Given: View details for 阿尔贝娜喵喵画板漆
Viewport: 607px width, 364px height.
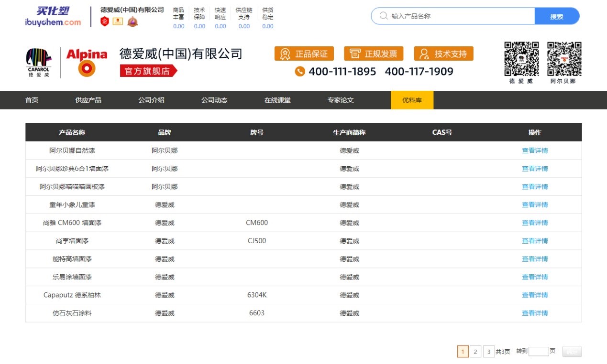Looking at the screenshot, I should [x=535, y=187].
